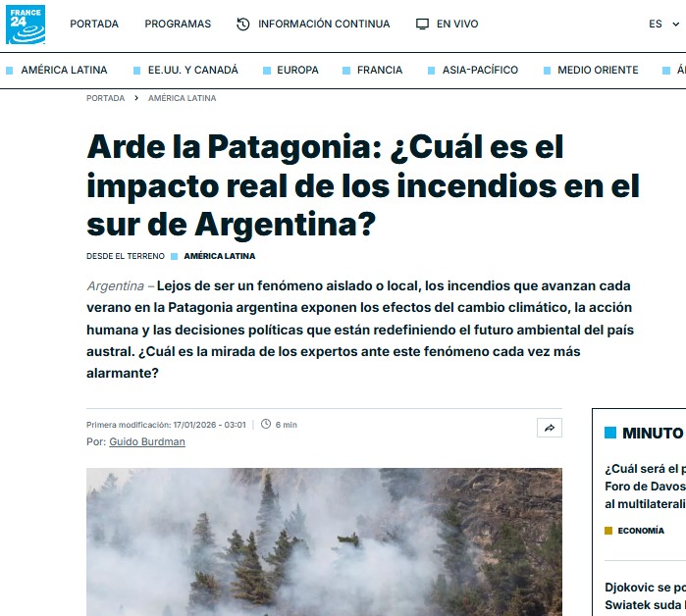Click the clock icon by 6 min
The width and height of the screenshot is (686, 616).
[x=265, y=425]
